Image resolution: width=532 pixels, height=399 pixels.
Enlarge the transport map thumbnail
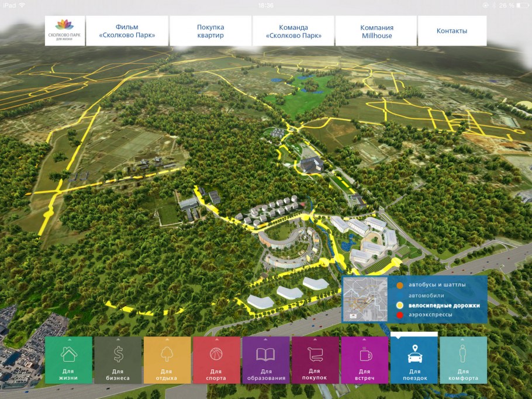point(365,299)
